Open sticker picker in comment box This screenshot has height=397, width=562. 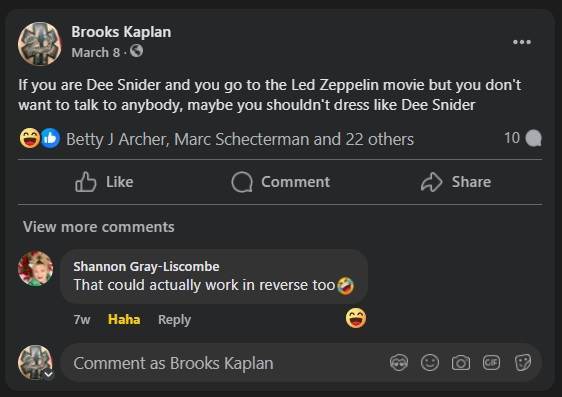pyautogui.click(x=523, y=363)
